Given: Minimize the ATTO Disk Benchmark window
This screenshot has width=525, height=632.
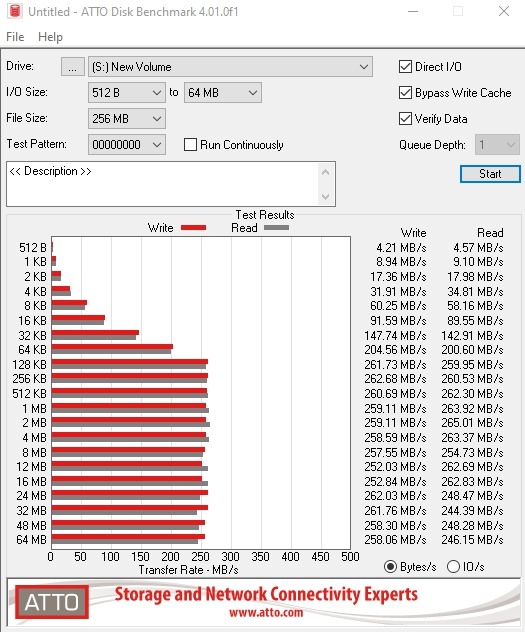Looking at the screenshot, I should [x=413, y=11].
